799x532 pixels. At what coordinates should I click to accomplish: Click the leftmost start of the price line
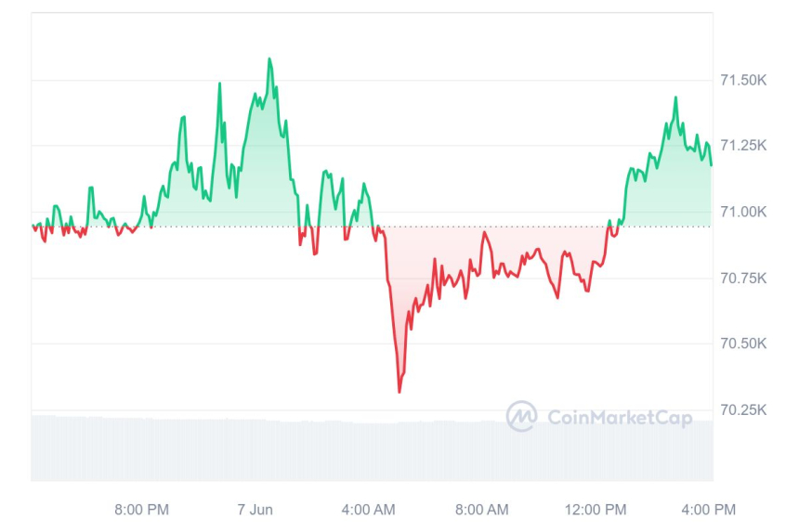click(x=33, y=226)
